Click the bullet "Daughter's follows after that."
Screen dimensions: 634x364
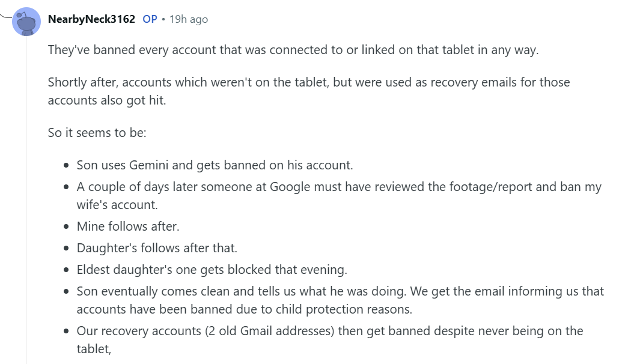[x=157, y=247]
